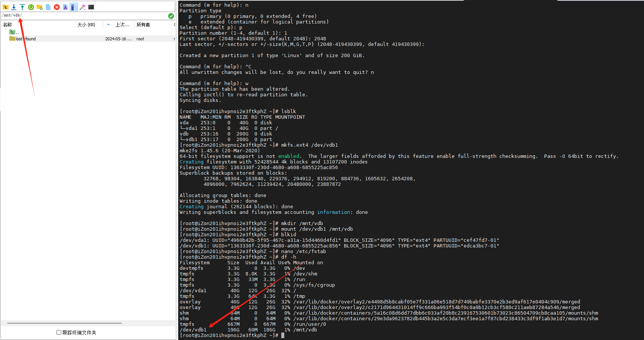
Task: Sort files by 名称 column header
Action: 7,25
